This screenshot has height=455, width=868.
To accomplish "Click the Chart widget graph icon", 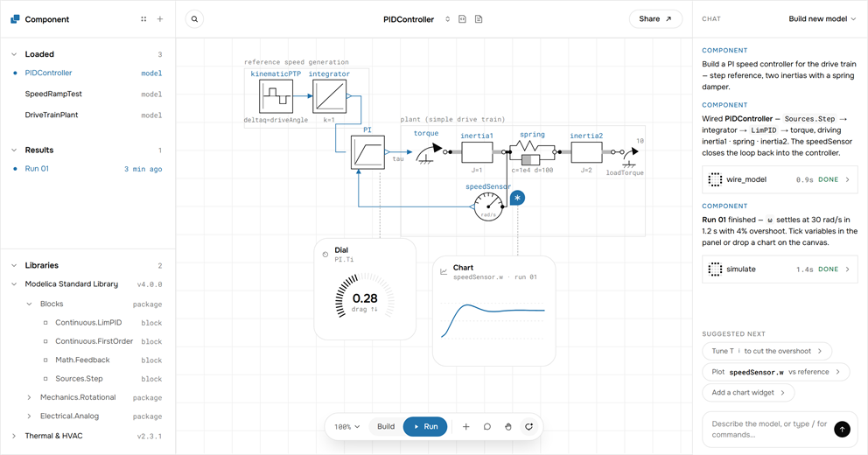I will [444, 272].
